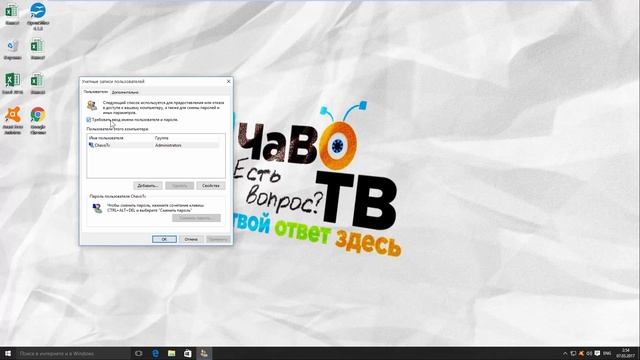This screenshot has width=640, height=360.
Task: Launch Microsoft Edge from the taskbar
Action: click(156, 353)
